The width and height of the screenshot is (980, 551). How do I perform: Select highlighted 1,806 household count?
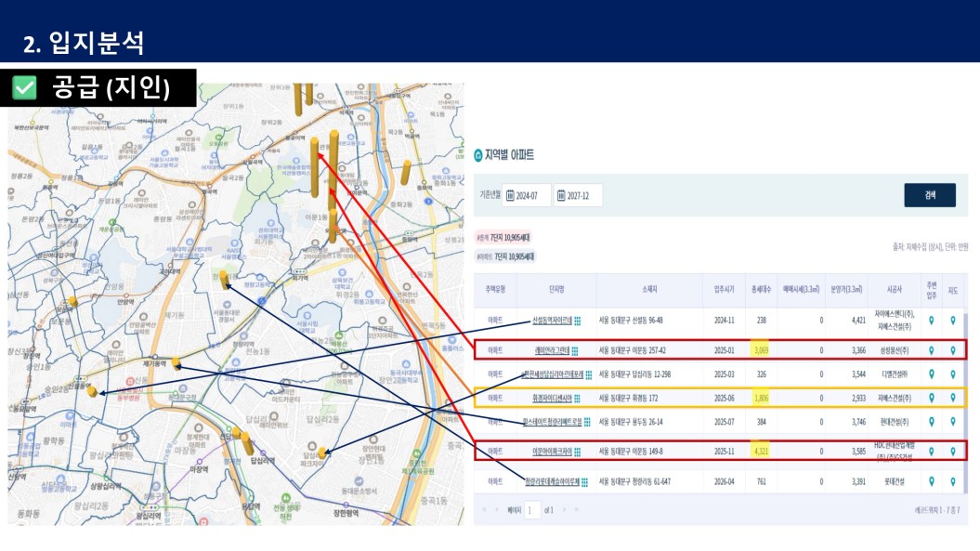point(761,398)
